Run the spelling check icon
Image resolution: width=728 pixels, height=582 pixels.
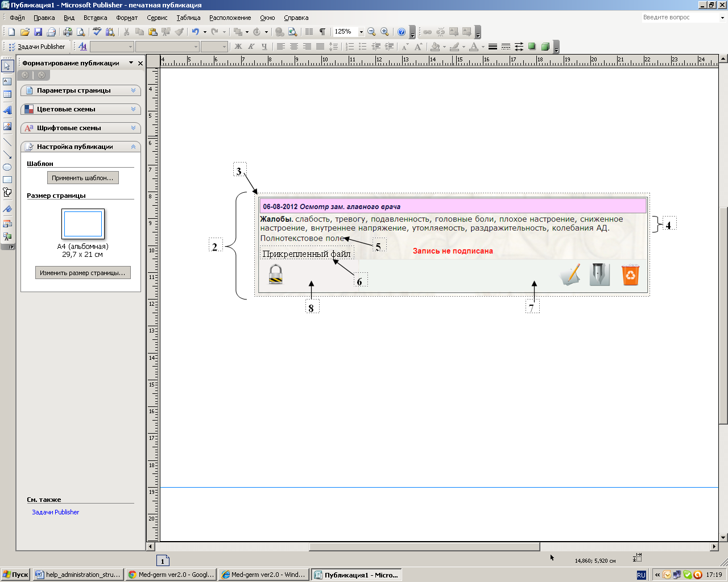(x=97, y=32)
